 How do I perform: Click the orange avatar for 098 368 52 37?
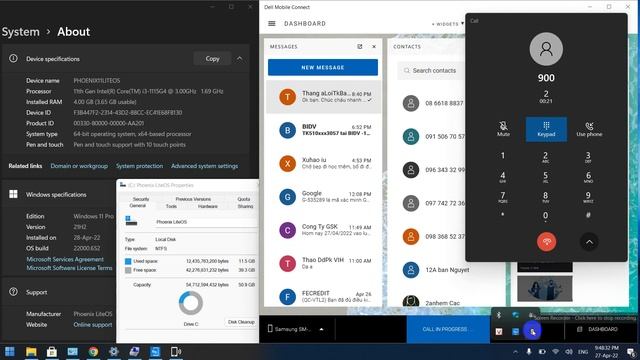click(411, 237)
